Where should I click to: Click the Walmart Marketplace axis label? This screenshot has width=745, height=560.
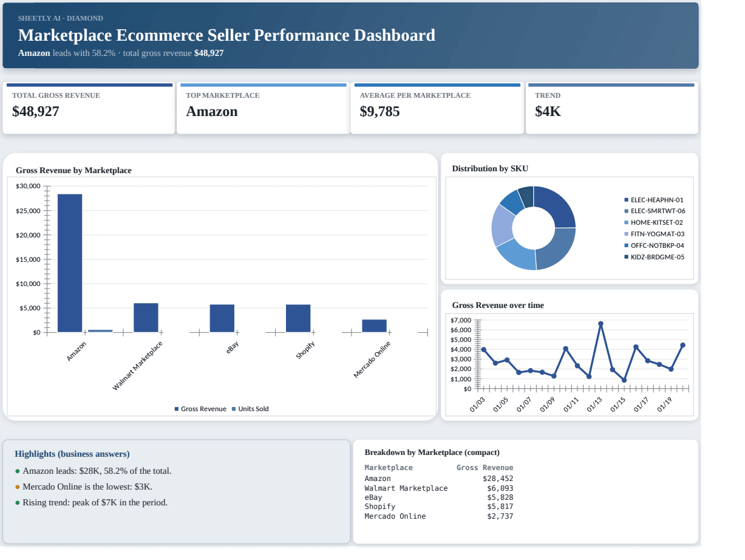(138, 366)
